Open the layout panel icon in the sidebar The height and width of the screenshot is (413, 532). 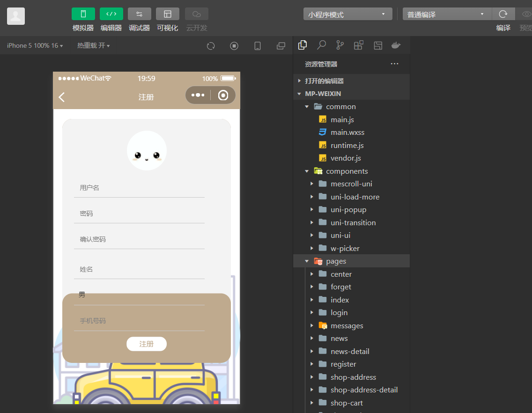(378, 45)
